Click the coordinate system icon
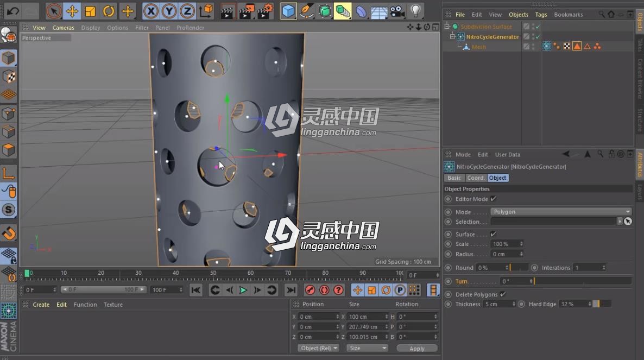 pos(206,11)
